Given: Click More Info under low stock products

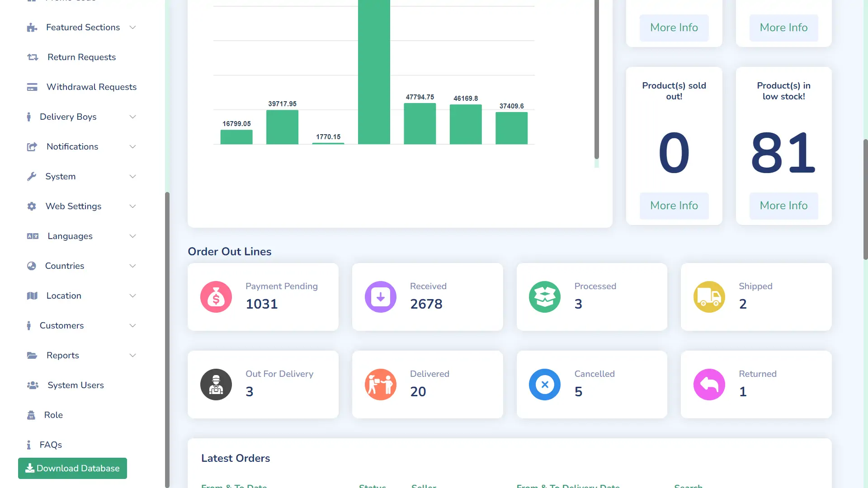Looking at the screenshot, I should [783, 206].
